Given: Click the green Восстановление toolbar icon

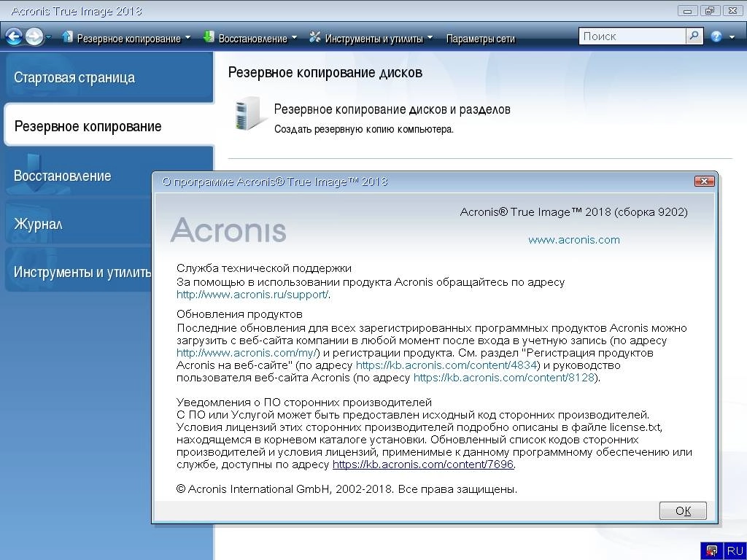Looking at the screenshot, I should click(x=208, y=36).
